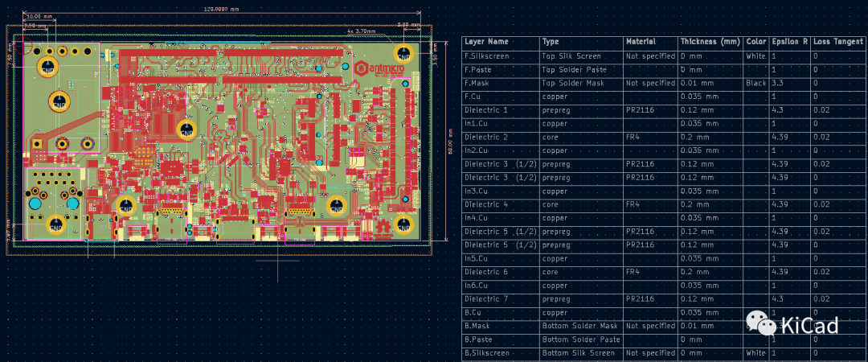Screen dimensions: 868x362
Task: Select the GND mounting hole at board center
Action: pyautogui.click(x=186, y=130)
